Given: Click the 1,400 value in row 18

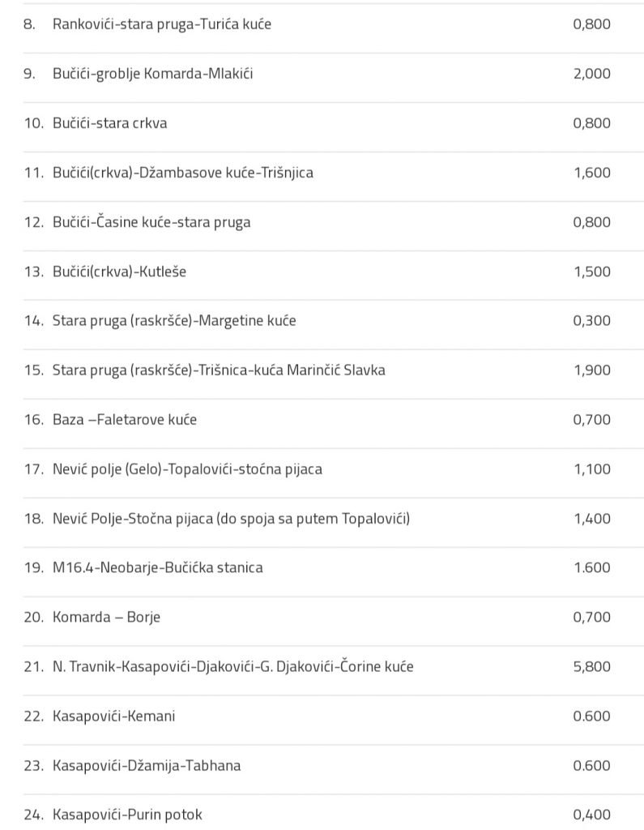Looking at the screenshot, I should 591,519.
